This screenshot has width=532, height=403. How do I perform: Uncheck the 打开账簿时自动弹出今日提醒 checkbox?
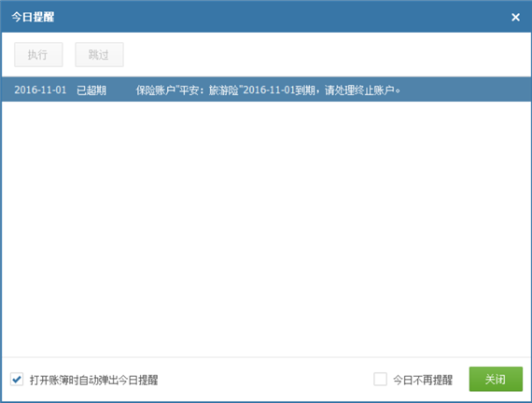[17, 380]
